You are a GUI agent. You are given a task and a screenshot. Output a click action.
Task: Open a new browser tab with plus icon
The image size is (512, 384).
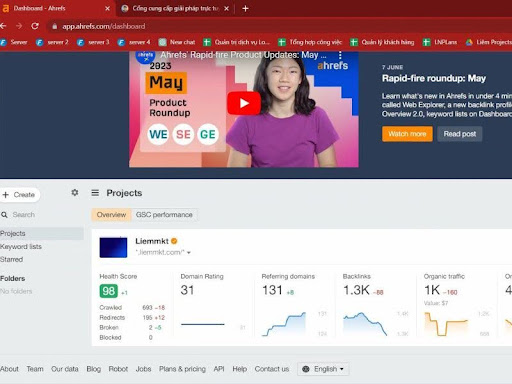tap(245, 9)
